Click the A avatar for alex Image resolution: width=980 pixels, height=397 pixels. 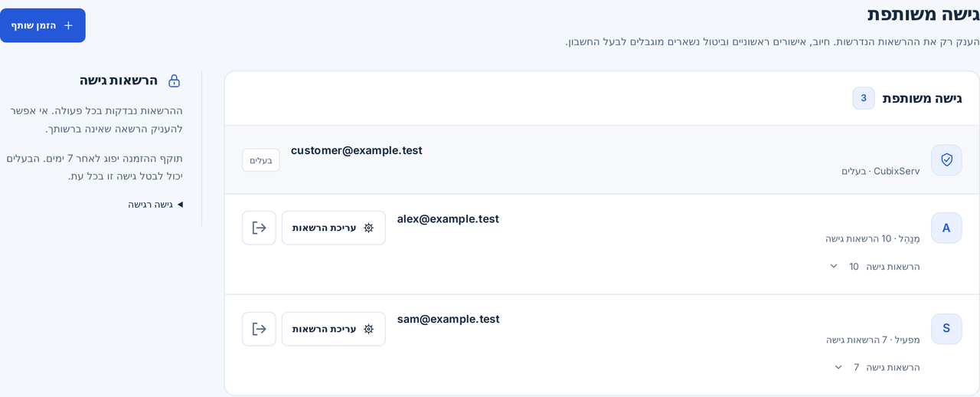click(x=946, y=228)
